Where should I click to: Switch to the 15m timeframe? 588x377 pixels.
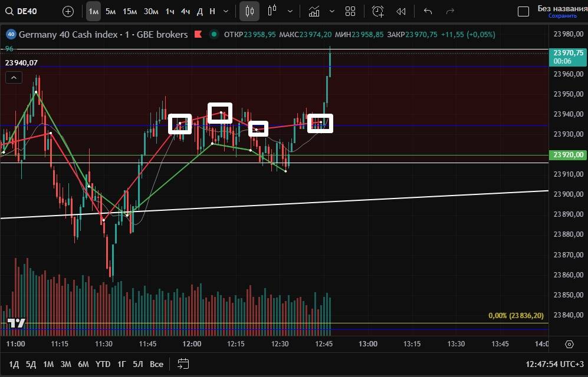click(x=130, y=11)
